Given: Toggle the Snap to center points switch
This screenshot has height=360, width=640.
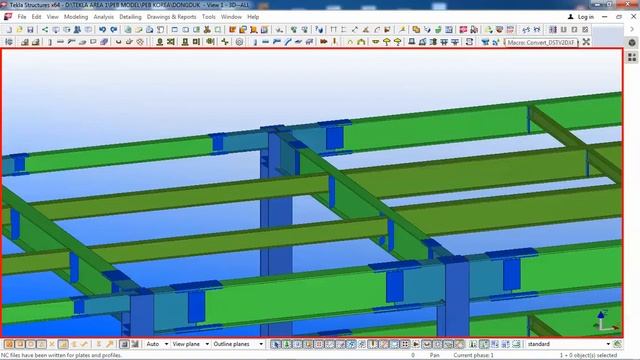Looking at the screenshot, I should [31, 344].
